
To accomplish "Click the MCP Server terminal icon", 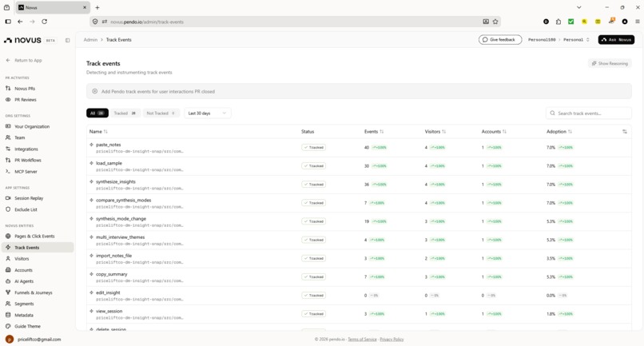I will [x=8, y=171].
